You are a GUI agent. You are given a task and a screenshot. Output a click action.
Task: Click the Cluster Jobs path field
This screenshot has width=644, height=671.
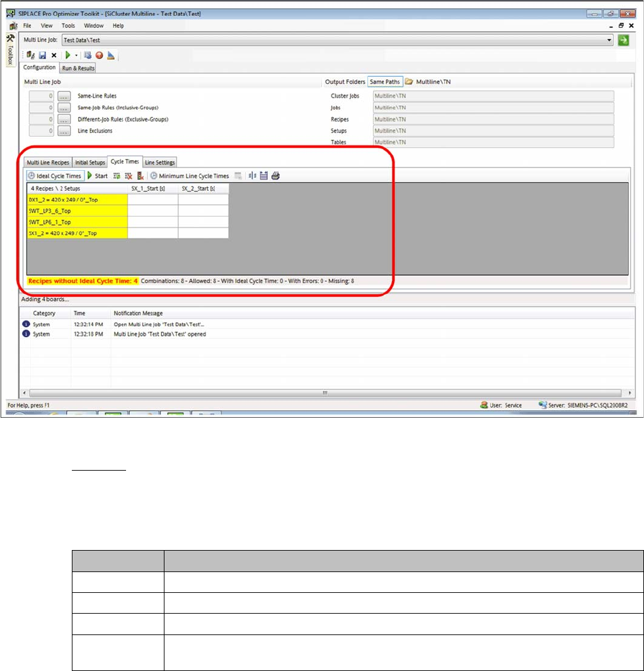pyautogui.click(x=493, y=96)
